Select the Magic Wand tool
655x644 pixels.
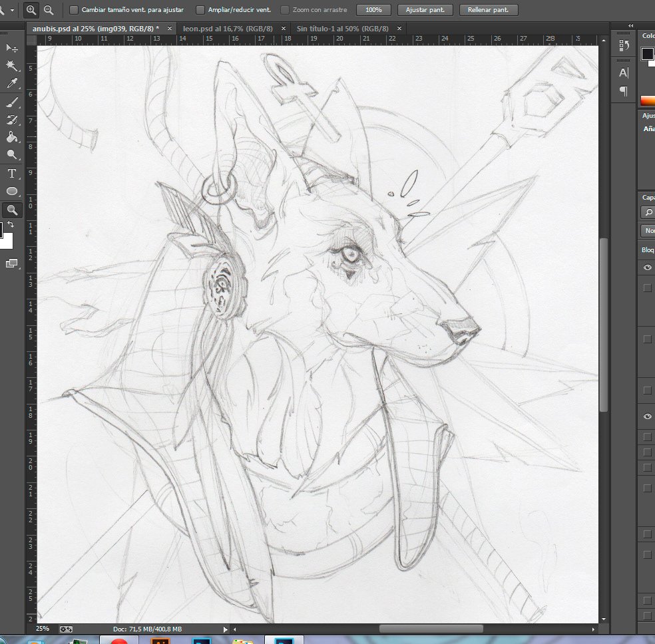(x=11, y=65)
